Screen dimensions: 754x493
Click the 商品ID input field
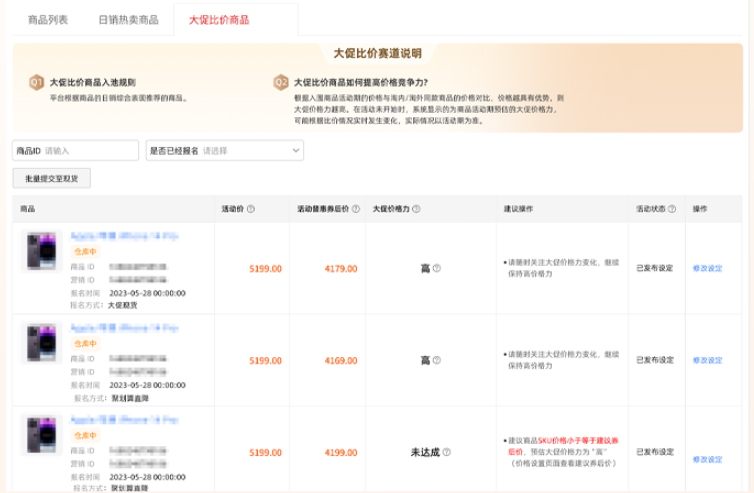point(75,151)
